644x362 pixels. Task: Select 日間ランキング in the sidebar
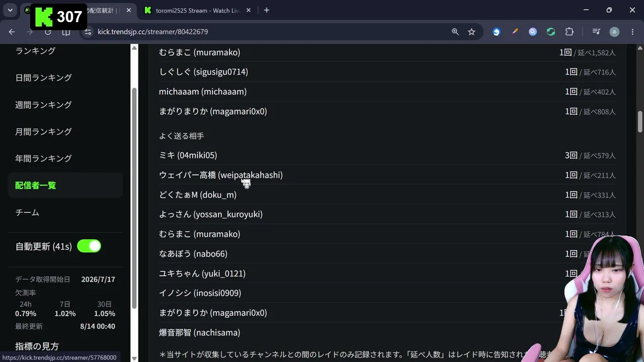pos(43,78)
